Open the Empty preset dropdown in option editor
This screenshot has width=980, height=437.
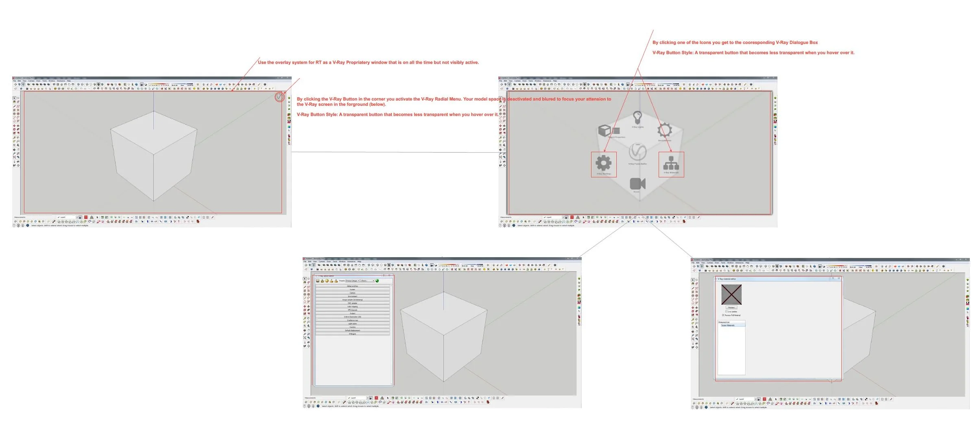[367, 281]
